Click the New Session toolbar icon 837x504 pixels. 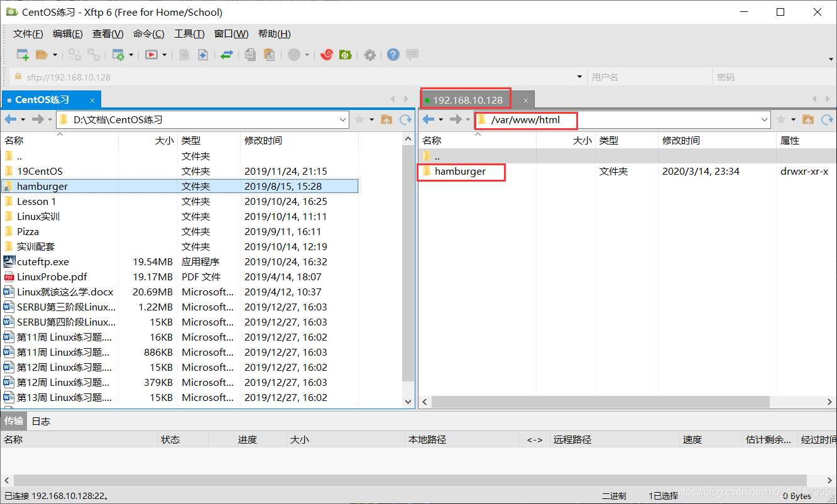point(23,55)
